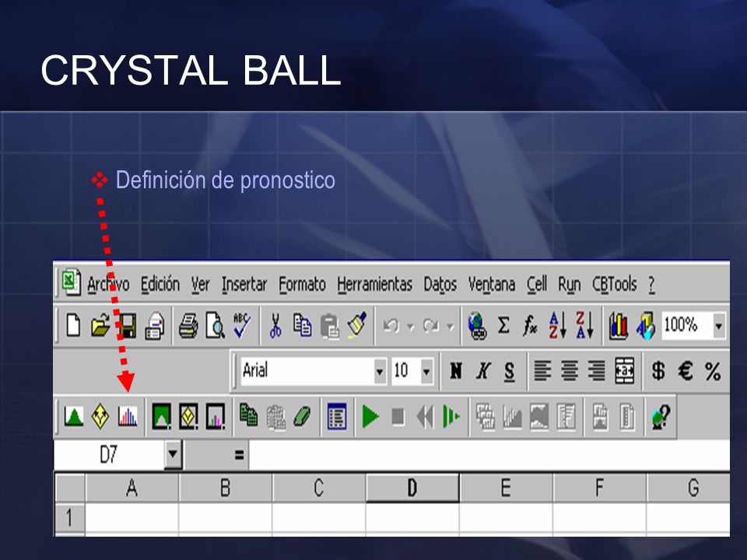
Task: Open the Undo history dropdown arrow
Action: point(410,327)
